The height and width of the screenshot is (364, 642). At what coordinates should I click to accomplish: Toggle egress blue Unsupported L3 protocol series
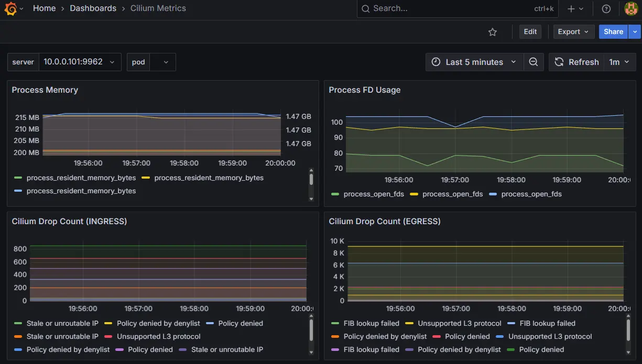550,337
